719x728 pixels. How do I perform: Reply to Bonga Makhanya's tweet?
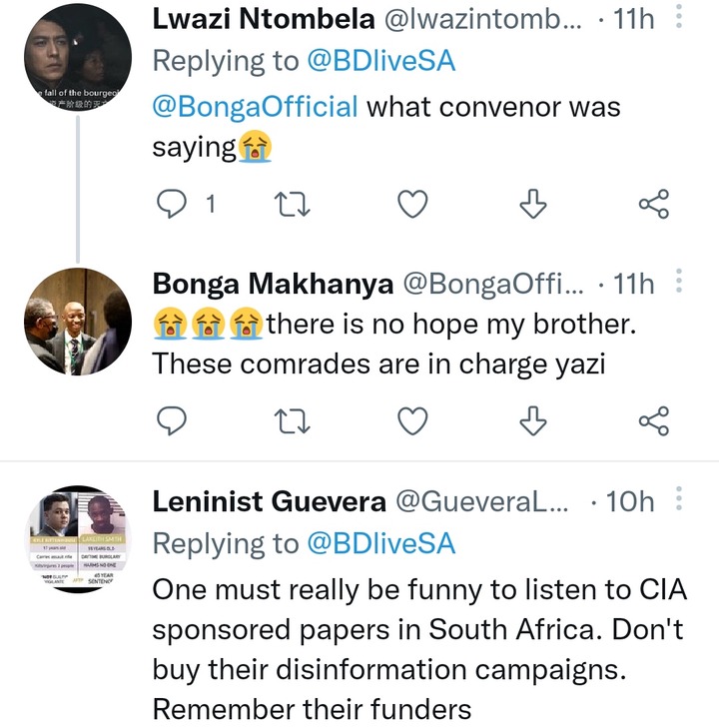[172, 421]
